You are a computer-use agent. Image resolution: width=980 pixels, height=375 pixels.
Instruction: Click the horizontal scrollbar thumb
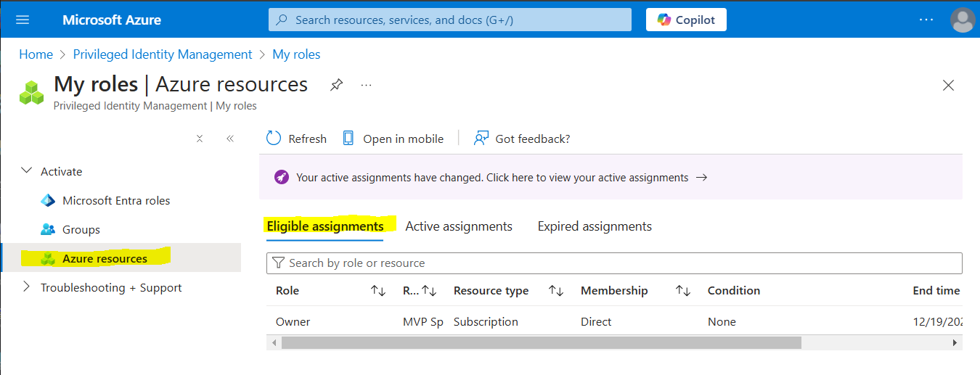tap(541, 342)
